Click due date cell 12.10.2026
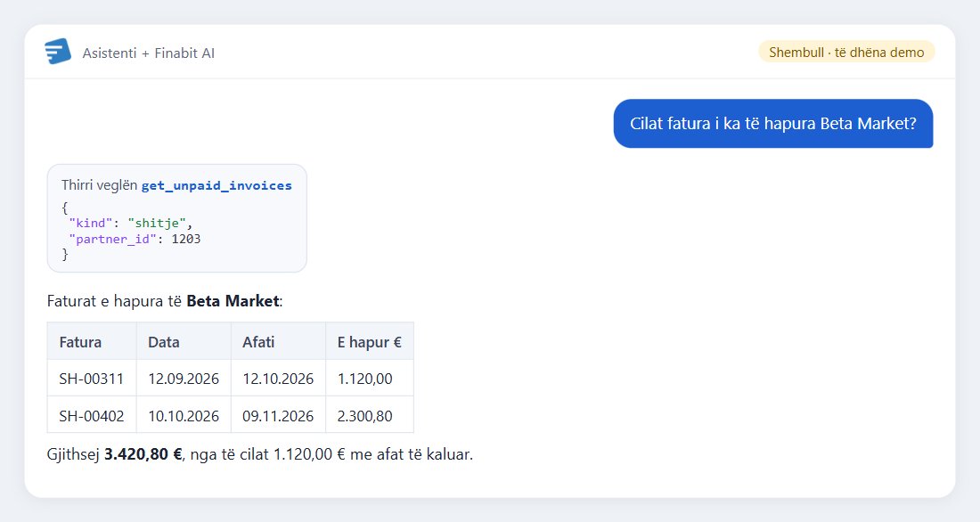 pos(278,379)
